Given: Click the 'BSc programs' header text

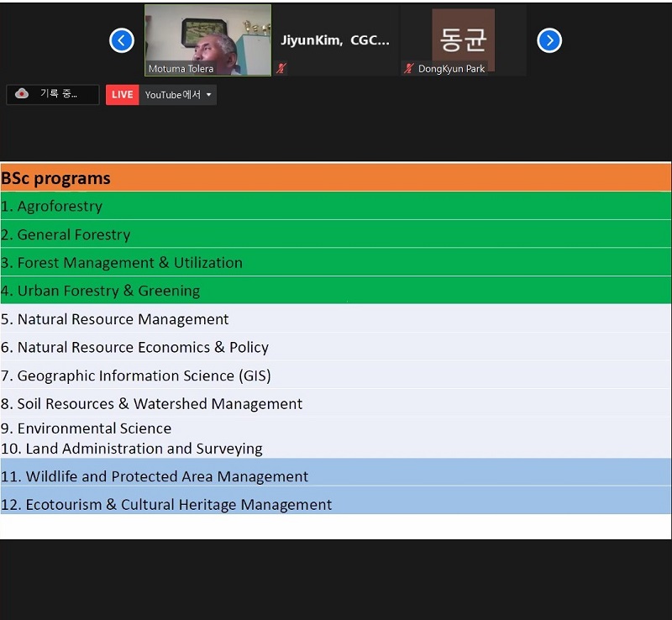Looking at the screenshot, I should pos(55,178).
